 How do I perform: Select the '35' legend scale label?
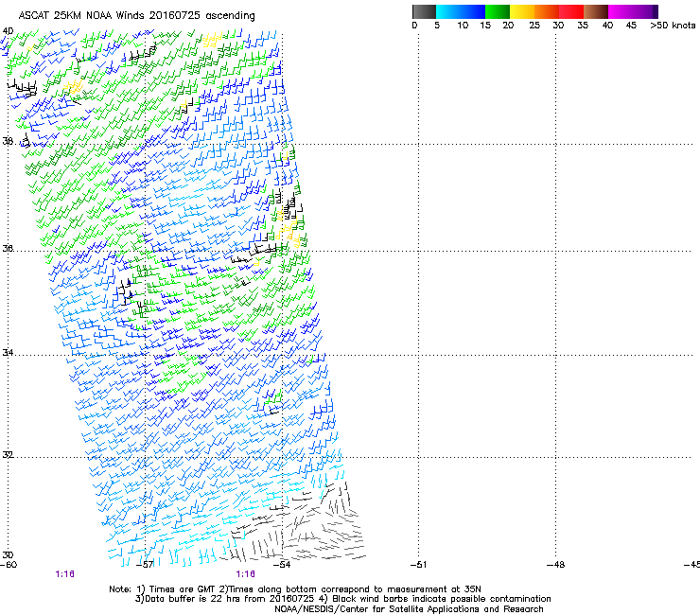583,26
